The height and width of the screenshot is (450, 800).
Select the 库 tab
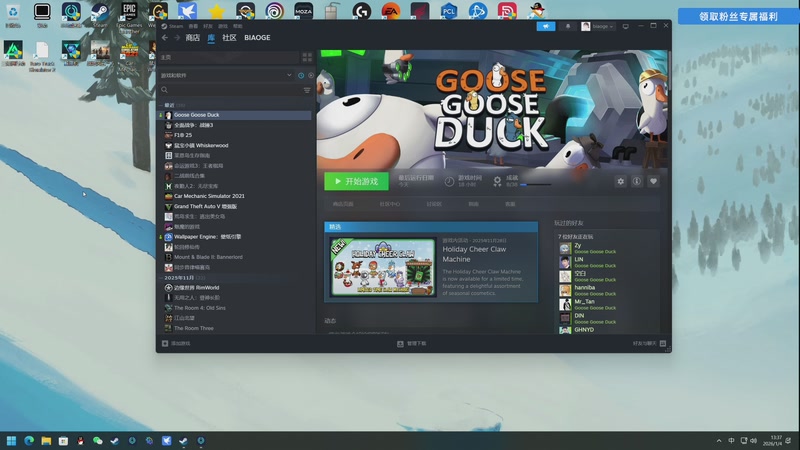pyautogui.click(x=211, y=38)
